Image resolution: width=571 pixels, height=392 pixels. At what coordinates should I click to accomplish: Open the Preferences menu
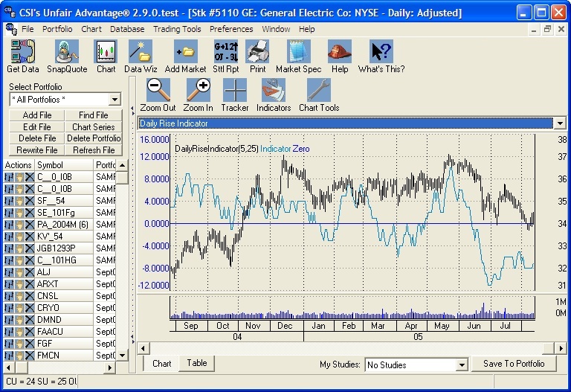(231, 29)
